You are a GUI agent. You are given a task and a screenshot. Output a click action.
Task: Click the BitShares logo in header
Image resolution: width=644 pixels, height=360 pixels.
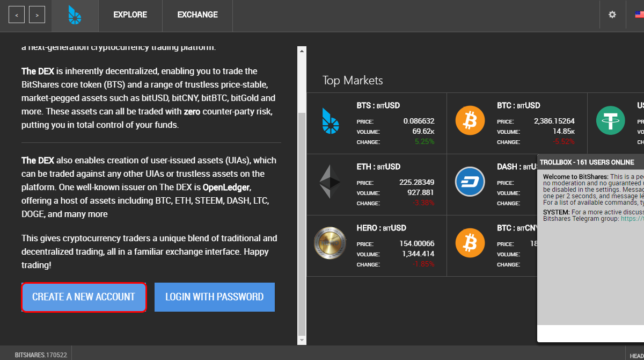(75, 15)
